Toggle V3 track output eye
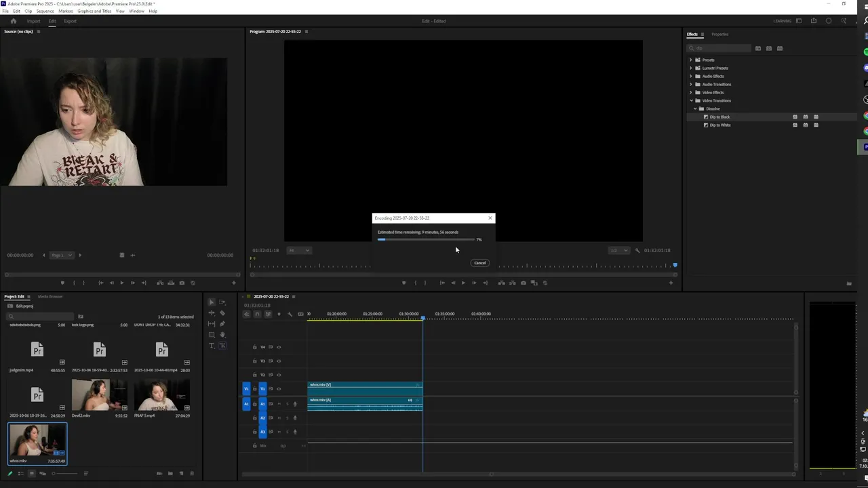 tap(279, 361)
